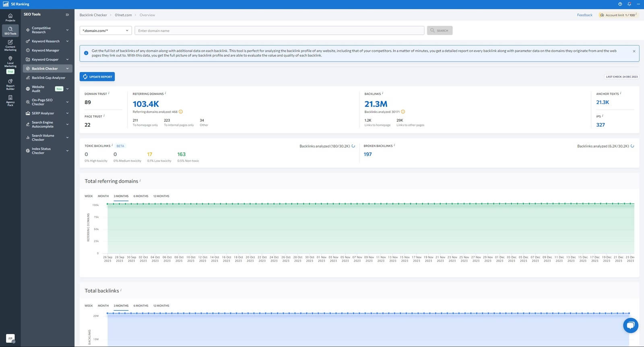The image size is (644, 347).
Task: Select 3 MONTHS range for total backlinks chart
Action: tap(121, 306)
